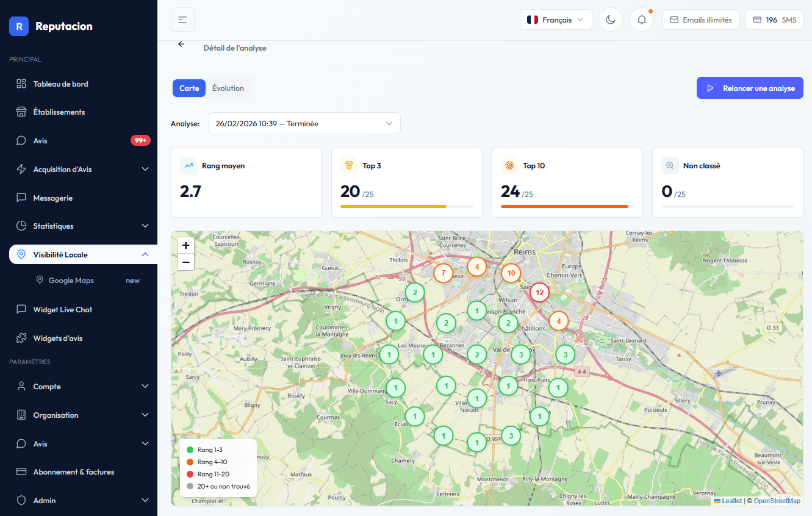The width and height of the screenshot is (812, 516).
Task: Click Relancer une analyse button
Action: pyautogui.click(x=750, y=88)
